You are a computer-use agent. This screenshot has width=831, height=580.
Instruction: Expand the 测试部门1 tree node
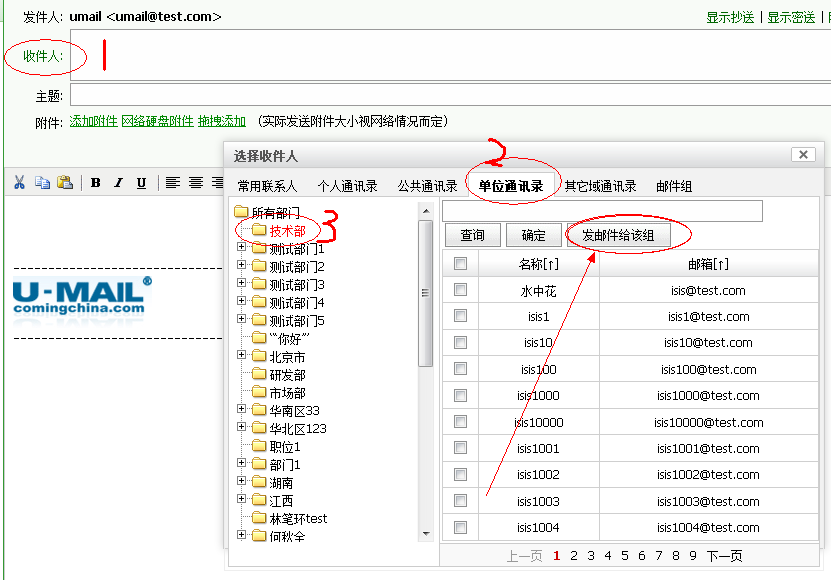pos(242,248)
